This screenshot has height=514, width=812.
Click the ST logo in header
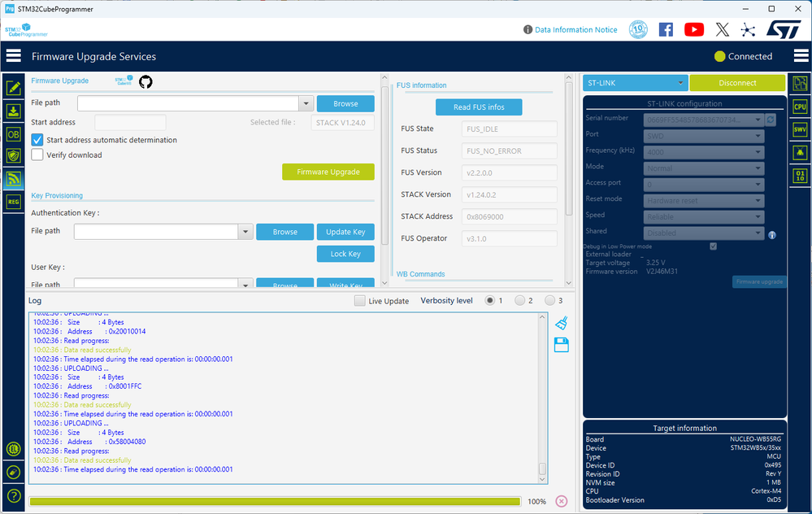point(784,29)
